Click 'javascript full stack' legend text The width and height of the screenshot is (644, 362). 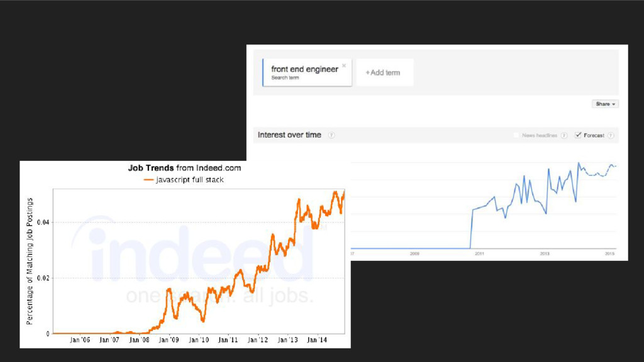190,180
